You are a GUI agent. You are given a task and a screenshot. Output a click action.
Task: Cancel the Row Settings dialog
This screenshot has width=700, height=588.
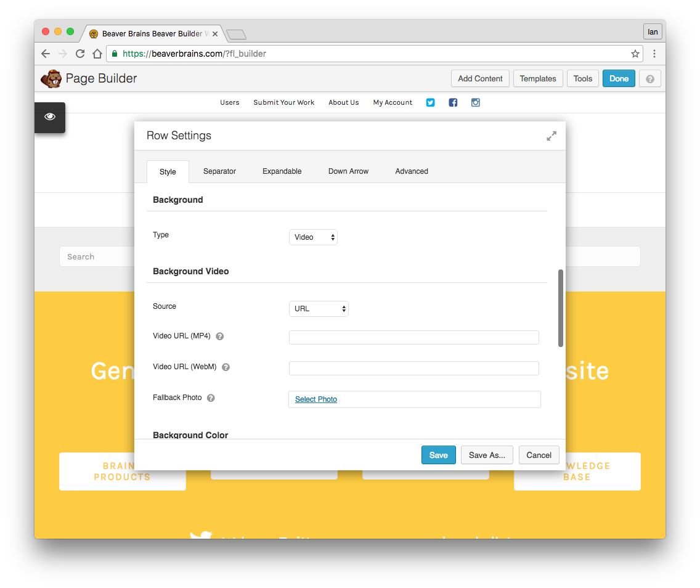(539, 455)
